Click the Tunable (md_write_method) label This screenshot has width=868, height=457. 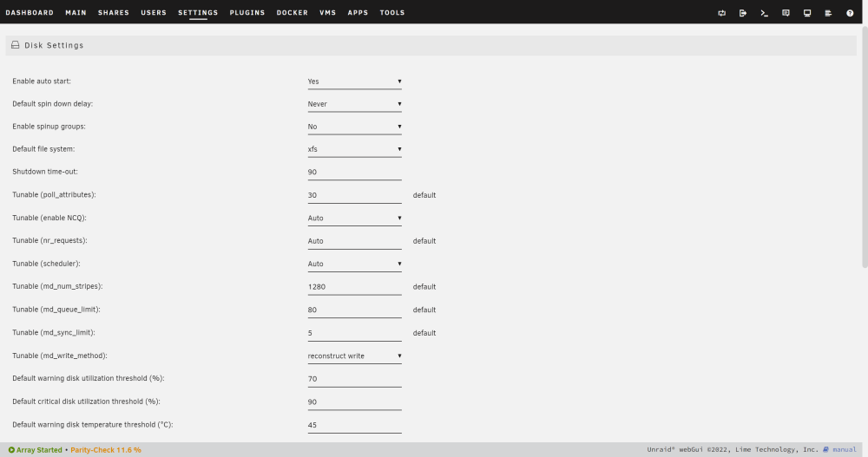[x=60, y=356]
